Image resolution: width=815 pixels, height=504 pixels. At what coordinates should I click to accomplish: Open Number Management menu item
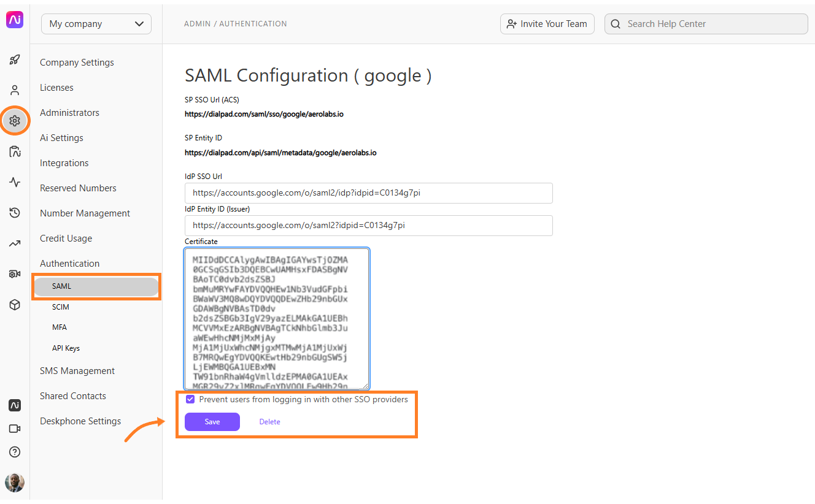point(85,213)
